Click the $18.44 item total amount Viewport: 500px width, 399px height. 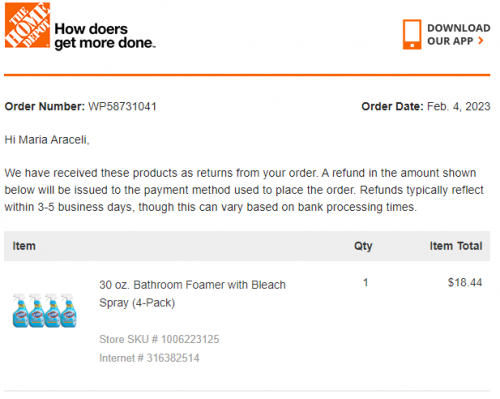(465, 283)
